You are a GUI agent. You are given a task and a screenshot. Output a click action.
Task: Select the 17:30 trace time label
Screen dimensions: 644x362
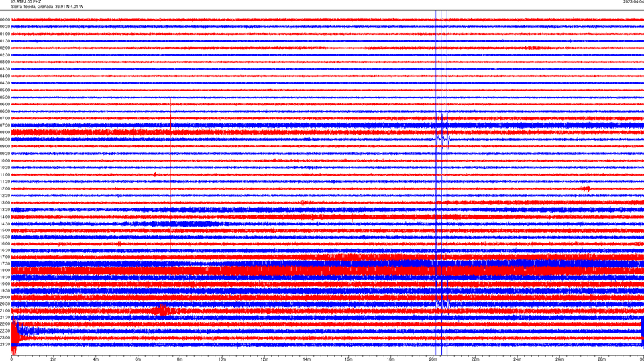pyautogui.click(x=5, y=264)
